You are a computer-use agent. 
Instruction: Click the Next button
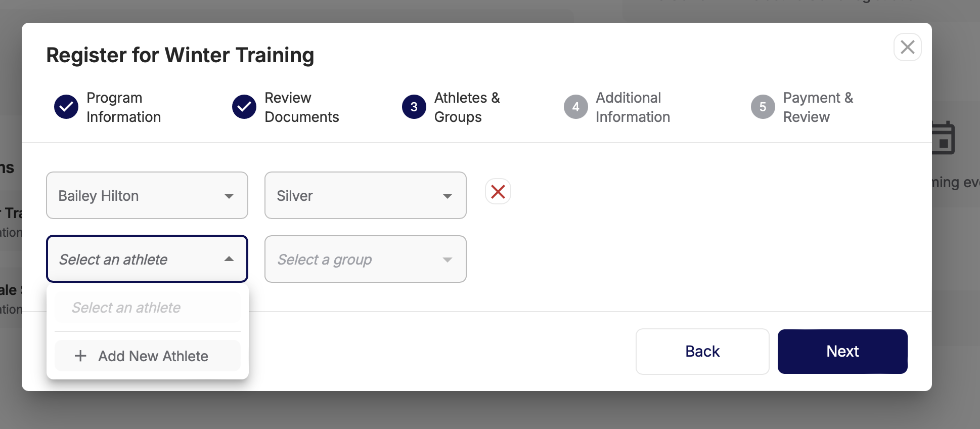[x=842, y=352]
